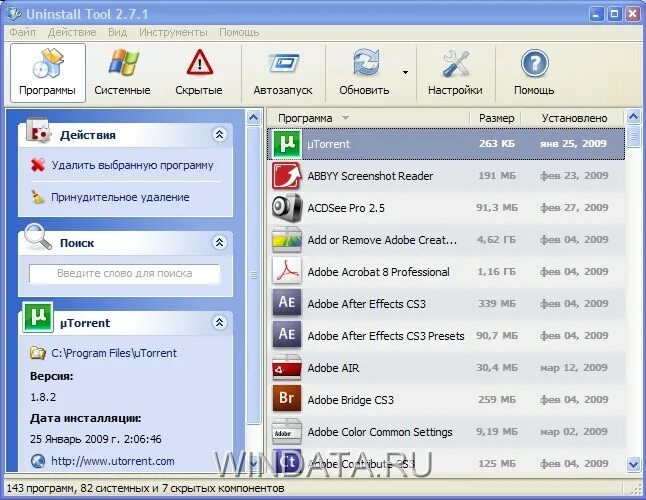Image resolution: width=646 pixels, height=500 pixels.
Task: Select Adobe AIR row name
Action: [x=333, y=368]
